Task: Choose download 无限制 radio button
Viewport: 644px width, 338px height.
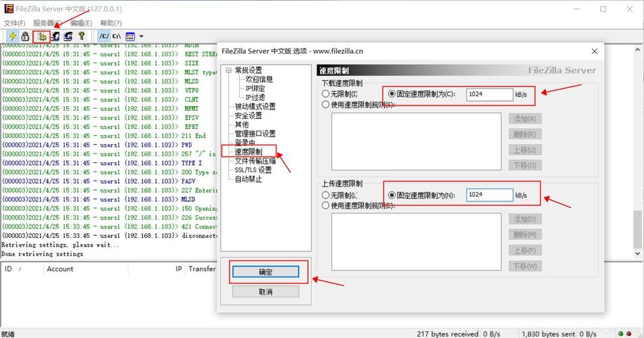Action: [x=325, y=94]
